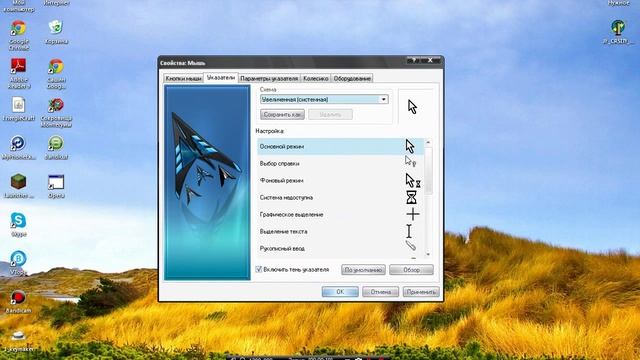The height and width of the screenshot is (360, 640).
Task: Select the blue B circle desktop icon
Action: tap(18, 259)
